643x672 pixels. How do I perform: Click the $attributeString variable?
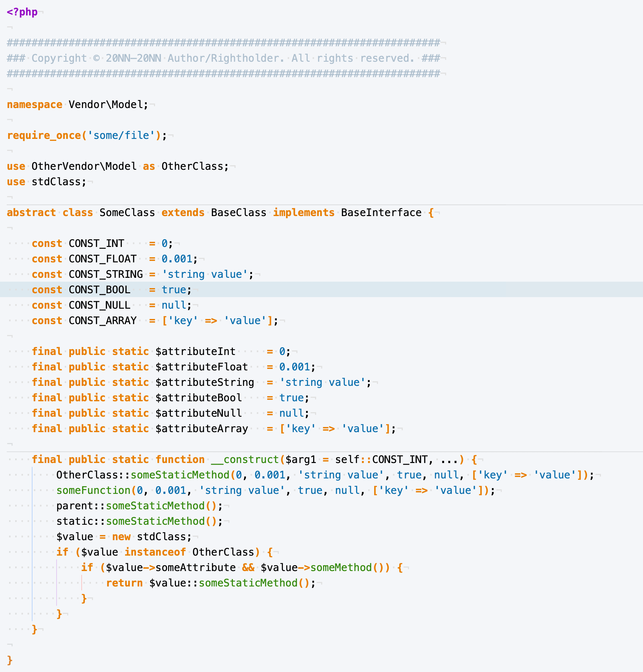(x=204, y=382)
